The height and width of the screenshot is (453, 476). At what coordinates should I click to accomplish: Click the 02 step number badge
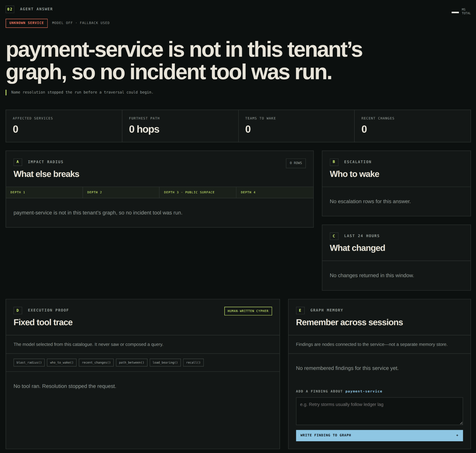coord(10,9)
